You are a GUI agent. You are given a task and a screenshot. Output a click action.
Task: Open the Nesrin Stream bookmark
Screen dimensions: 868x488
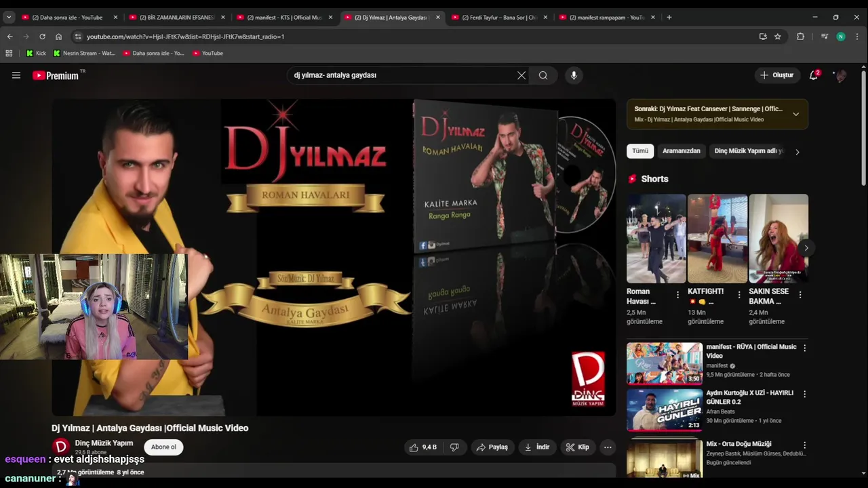pyautogui.click(x=84, y=53)
